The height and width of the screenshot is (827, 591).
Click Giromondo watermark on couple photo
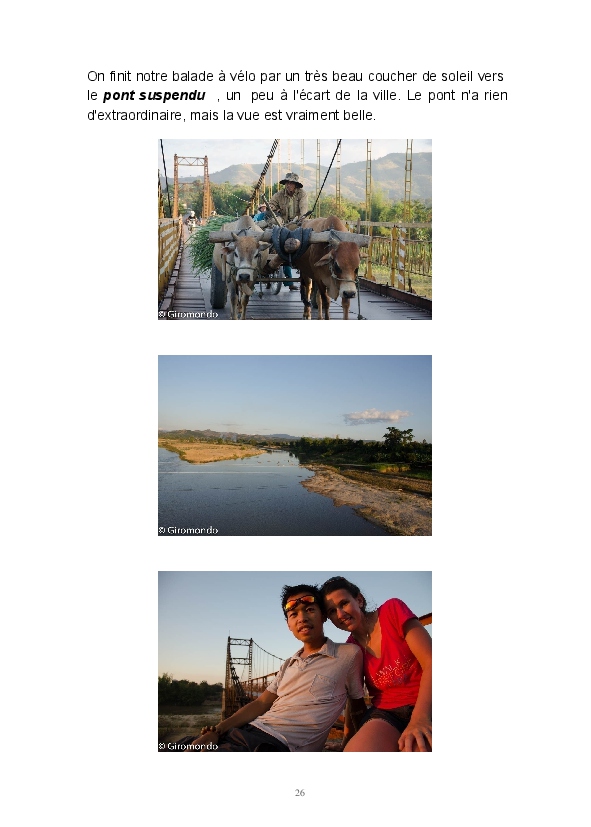[188, 746]
